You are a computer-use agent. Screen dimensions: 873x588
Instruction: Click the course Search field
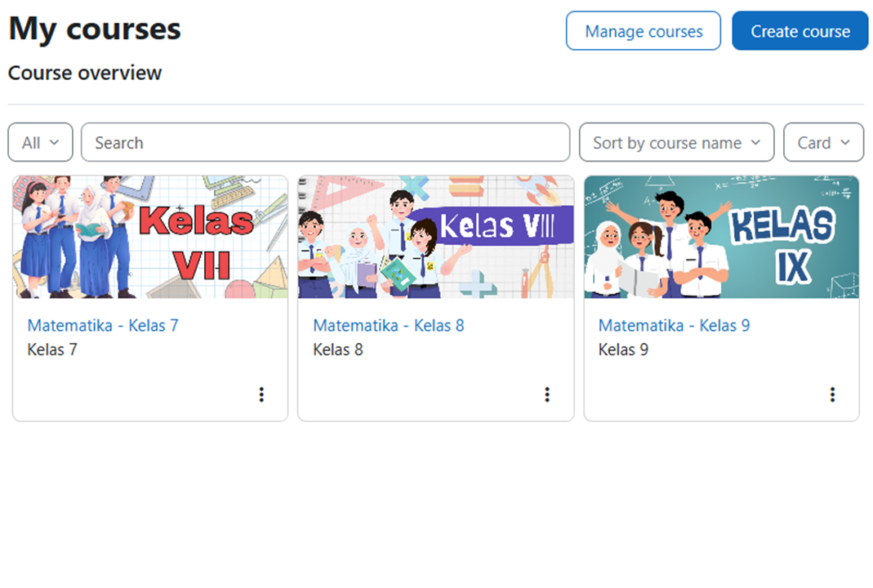coord(325,143)
